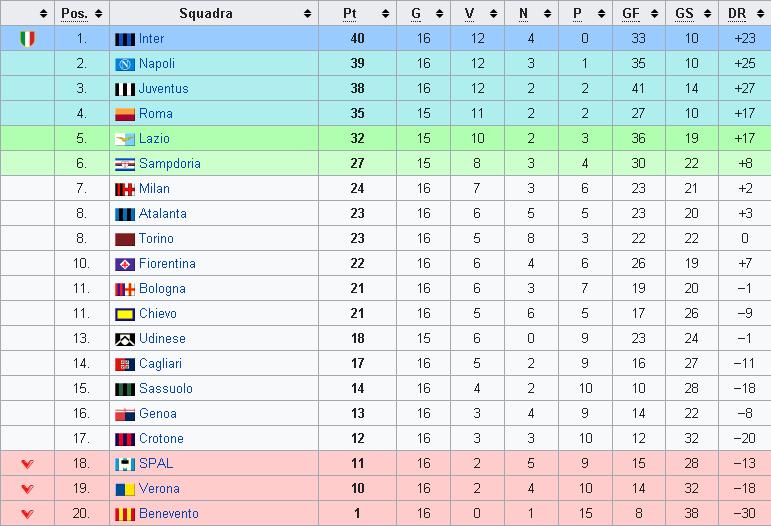The image size is (771, 526).
Task: Sort table by the Pt column arrows
Action: click(x=386, y=14)
